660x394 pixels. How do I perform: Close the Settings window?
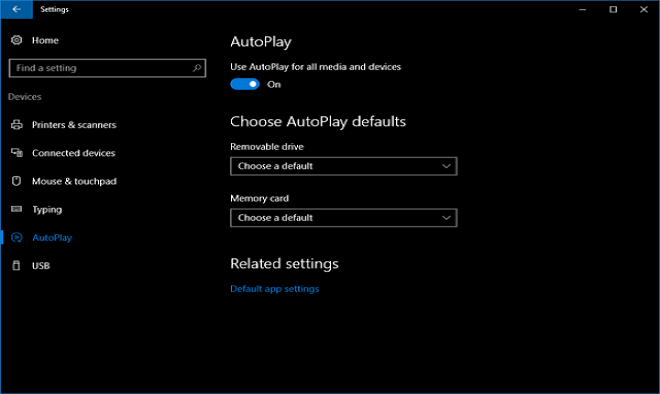pyautogui.click(x=644, y=9)
